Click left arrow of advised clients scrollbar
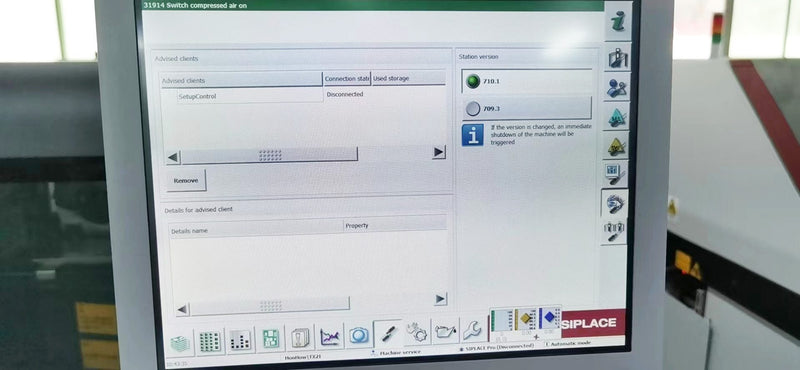 tap(173, 158)
